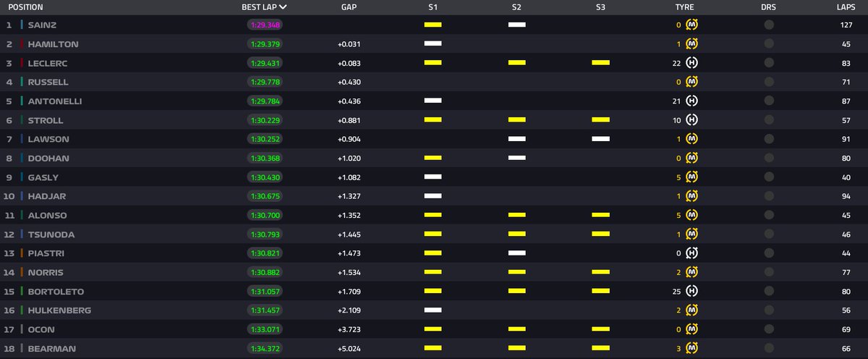Click Alonso's DRS indicator dot
Screen dimensions: 868x359
(x=768, y=215)
